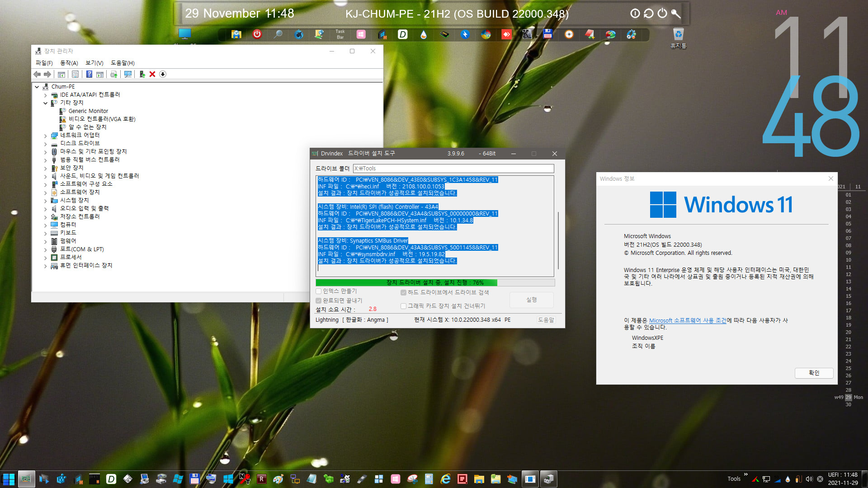Click the 확인 button in Windows 정보 dialog

[x=814, y=373]
